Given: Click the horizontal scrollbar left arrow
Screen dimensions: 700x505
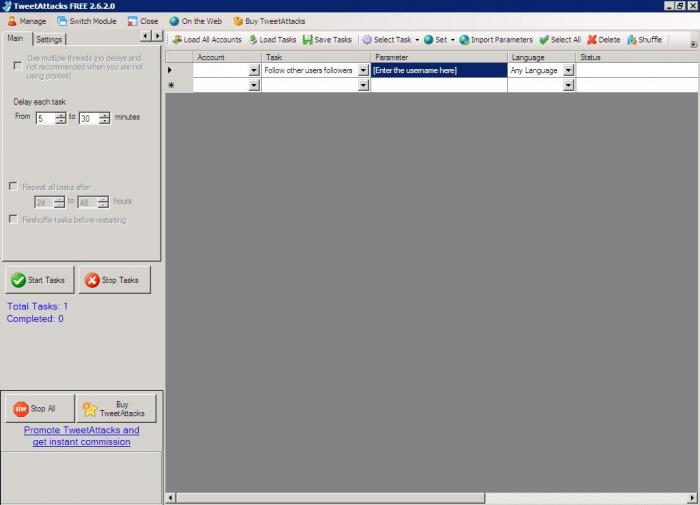Looking at the screenshot, I should (171, 497).
